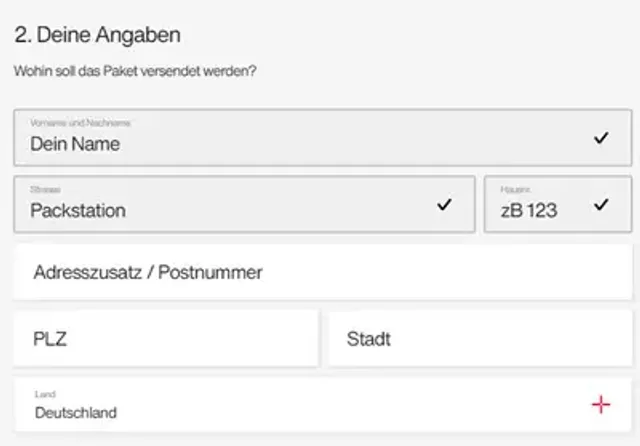The height and width of the screenshot is (446, 640).
Task: Click the small Land label
Action: pyautogui.click(x=43, y=394)
